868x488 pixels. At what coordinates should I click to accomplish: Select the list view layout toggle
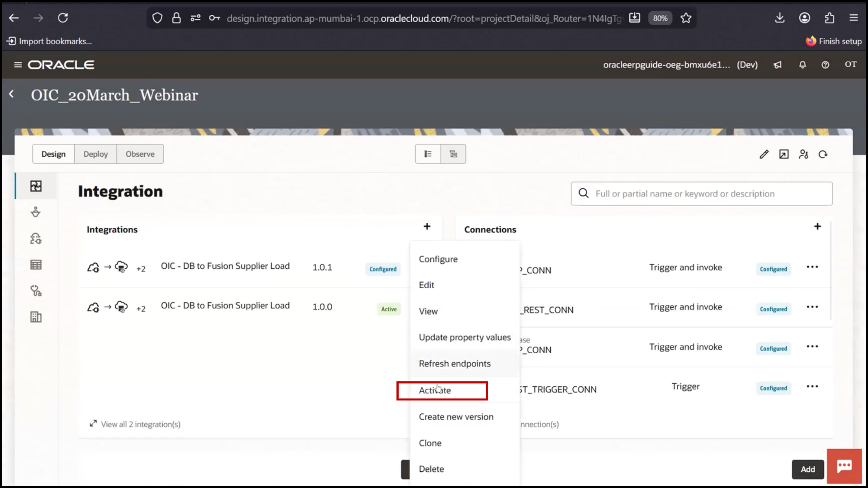428,154
